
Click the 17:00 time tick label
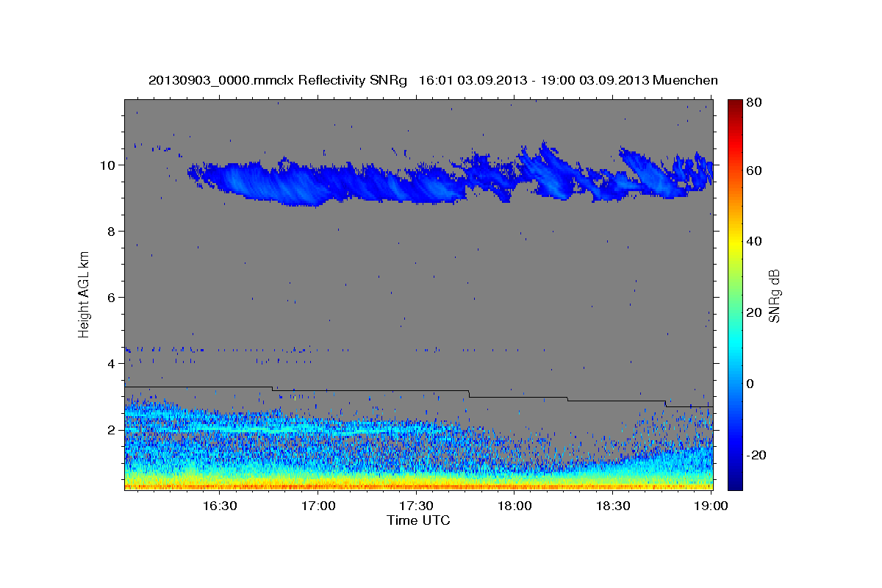click(318, 506)
